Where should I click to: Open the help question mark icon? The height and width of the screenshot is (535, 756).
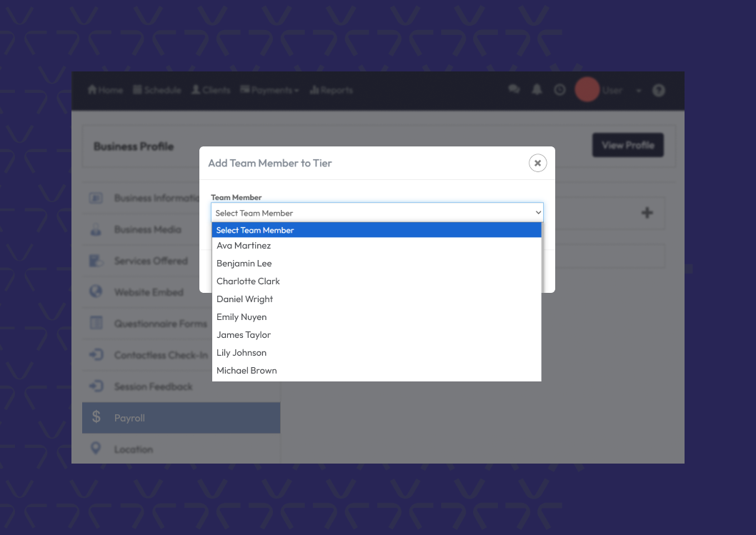659,90
